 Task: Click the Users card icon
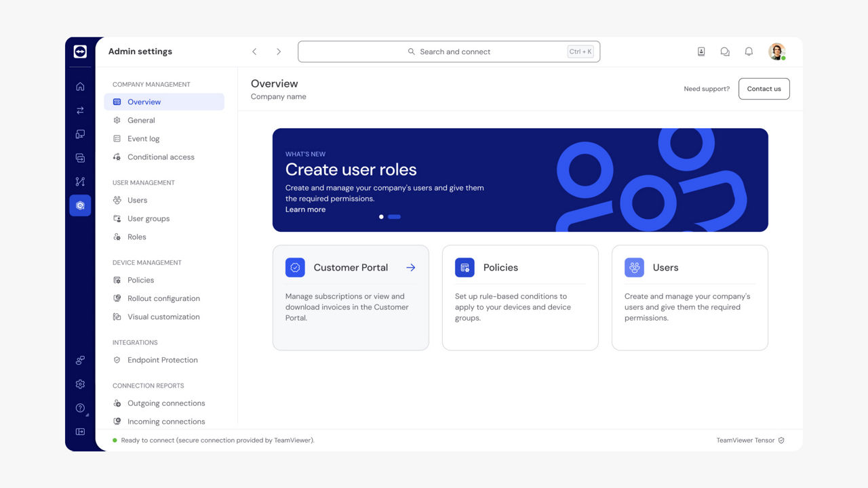[x=634, y=268]
